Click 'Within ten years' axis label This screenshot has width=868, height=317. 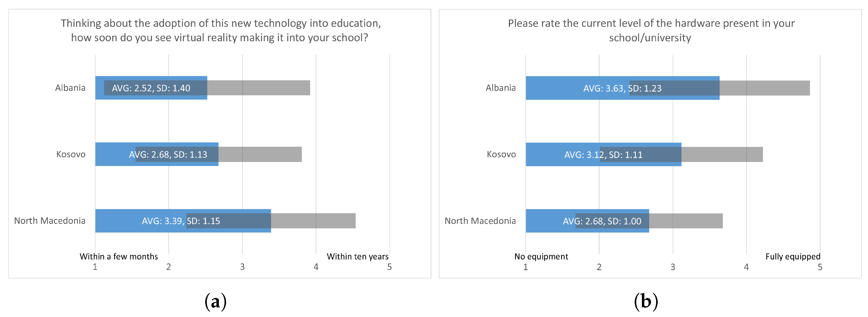coord(357,257)
